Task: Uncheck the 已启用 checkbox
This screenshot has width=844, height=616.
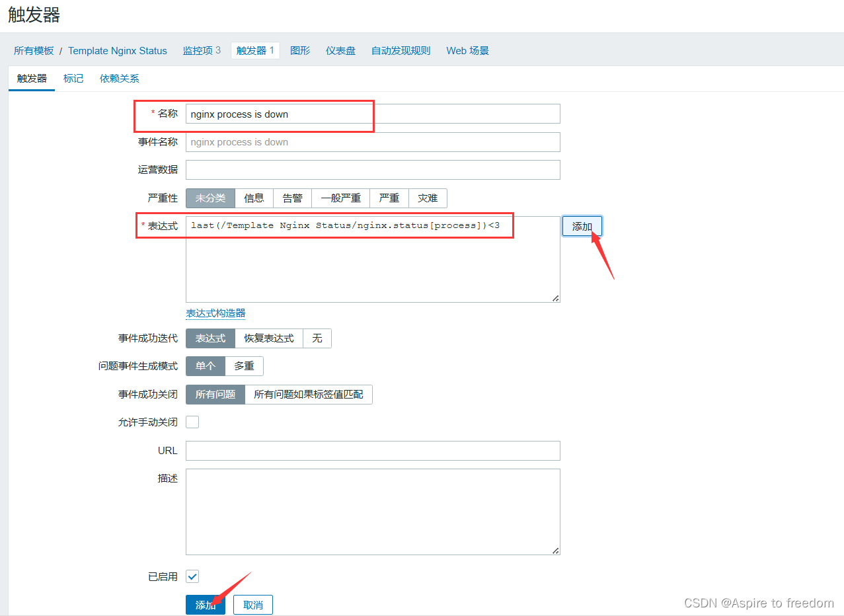Action: point(192,576)
